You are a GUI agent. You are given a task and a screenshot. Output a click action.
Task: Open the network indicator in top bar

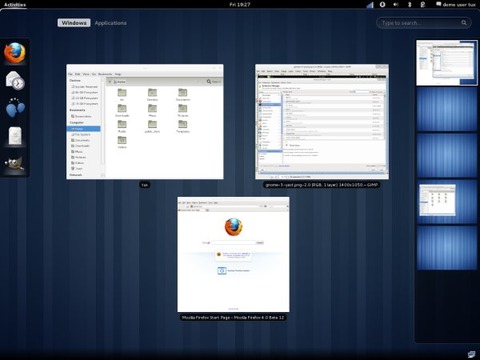click(370, 5)
